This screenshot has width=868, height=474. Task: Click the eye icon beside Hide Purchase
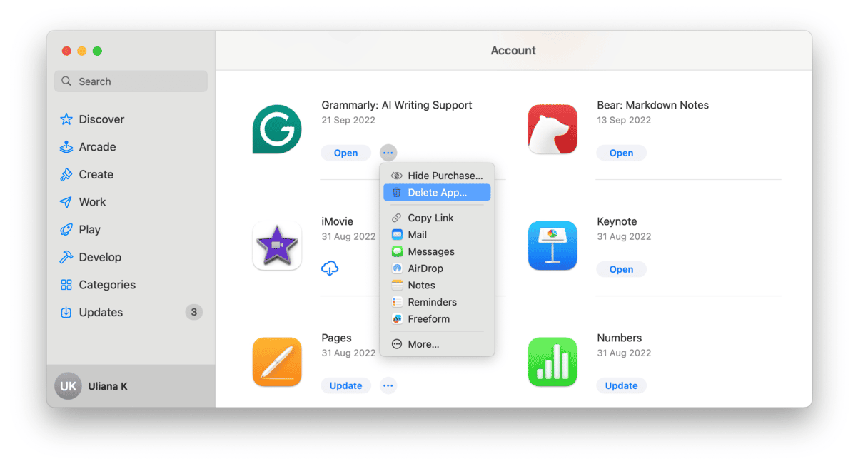click(397, 176)
